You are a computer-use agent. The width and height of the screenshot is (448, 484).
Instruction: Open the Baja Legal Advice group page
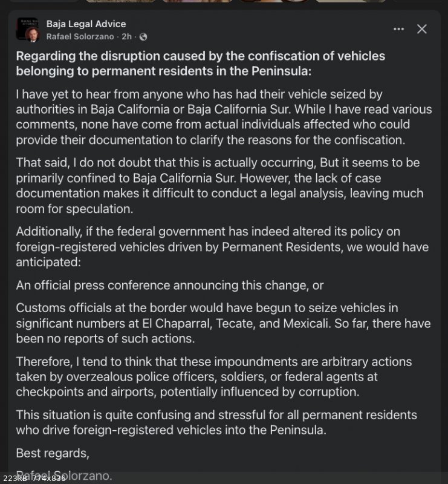coord(86,24)
